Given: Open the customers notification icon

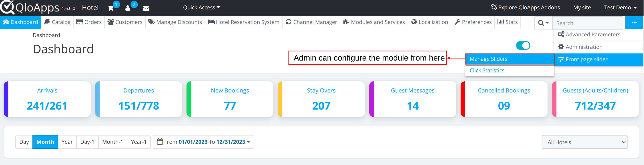Looking at the screenshot, I should [128, 8].
